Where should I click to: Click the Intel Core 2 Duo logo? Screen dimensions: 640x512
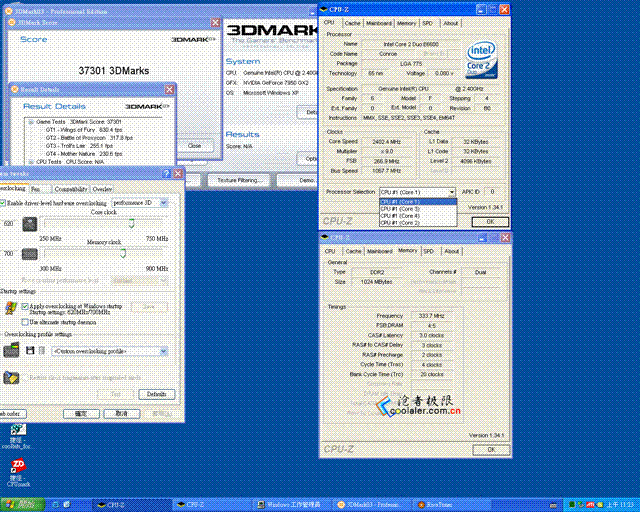click(x=482, y=60)
